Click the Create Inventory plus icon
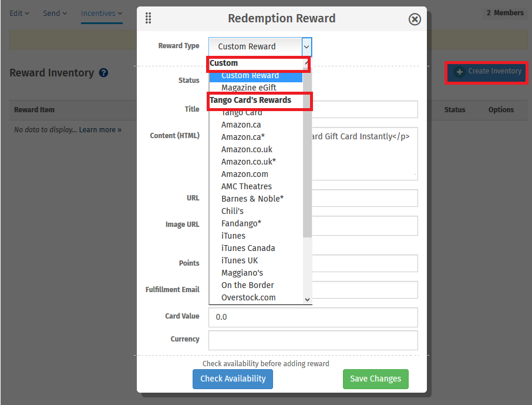 (460, 72)
